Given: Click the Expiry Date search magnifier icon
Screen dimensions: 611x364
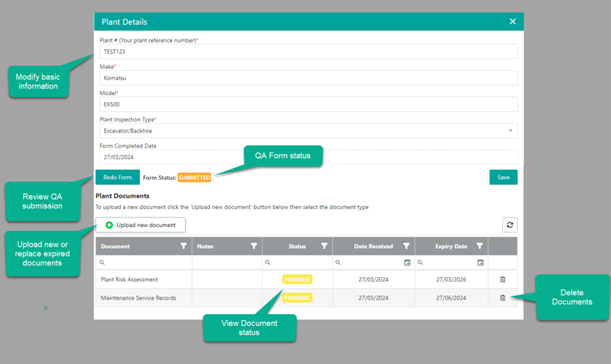Looking at the screenshot, I should click(x=420, y=262).
